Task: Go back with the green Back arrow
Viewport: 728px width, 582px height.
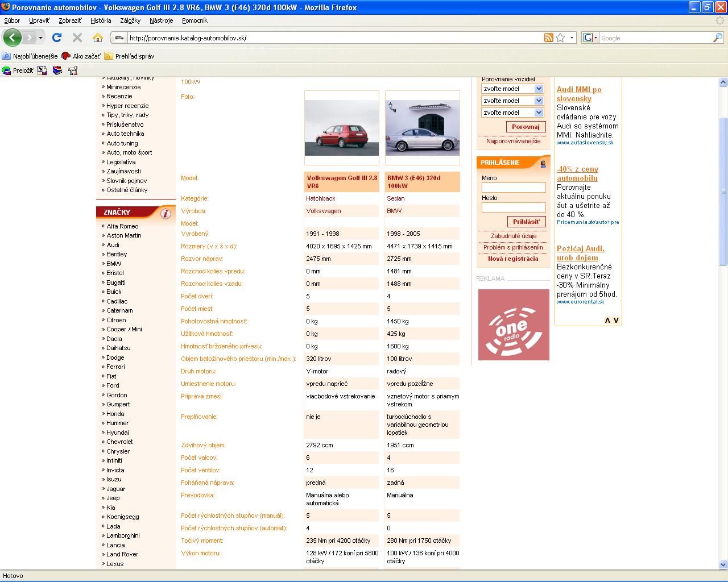Action: (x=12, y=38)
